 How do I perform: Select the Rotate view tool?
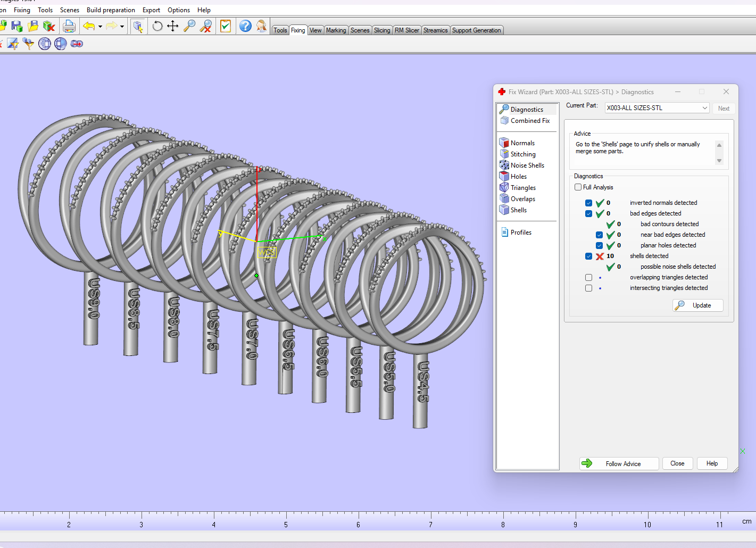tap(157, 26)
